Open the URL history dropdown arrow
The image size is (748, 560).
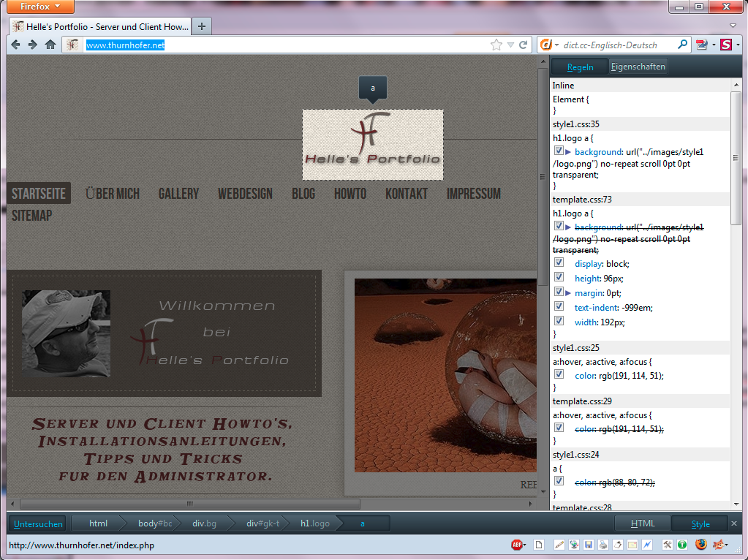(x=510, y=45)
